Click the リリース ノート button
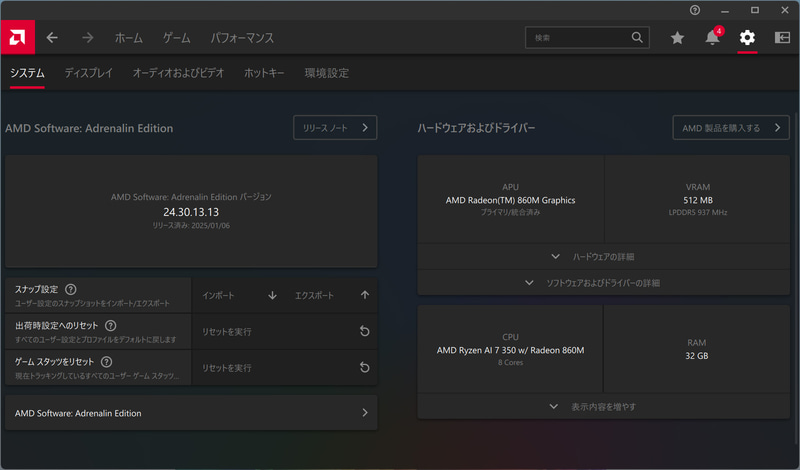 coord(335,128)
